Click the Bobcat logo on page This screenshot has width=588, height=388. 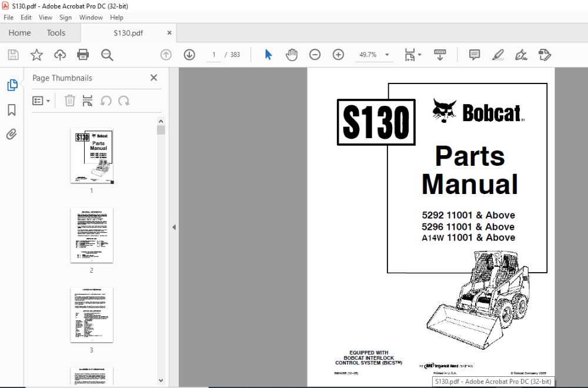[478, 111]
